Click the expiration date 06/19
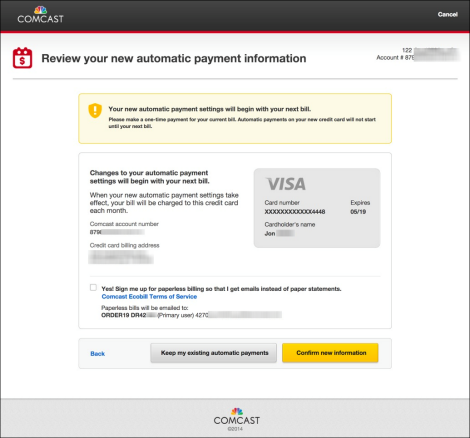This screenshot has width=470, height=438. 358,212
